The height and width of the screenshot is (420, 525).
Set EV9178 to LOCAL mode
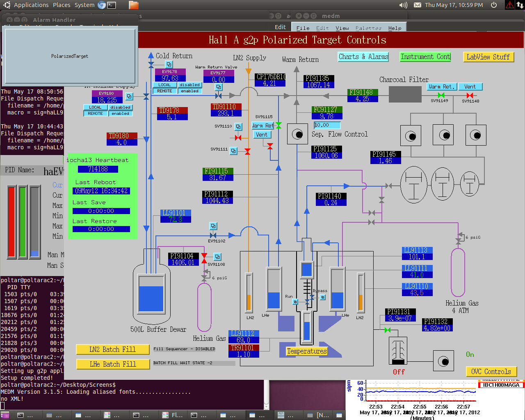(x=164, y=85)
